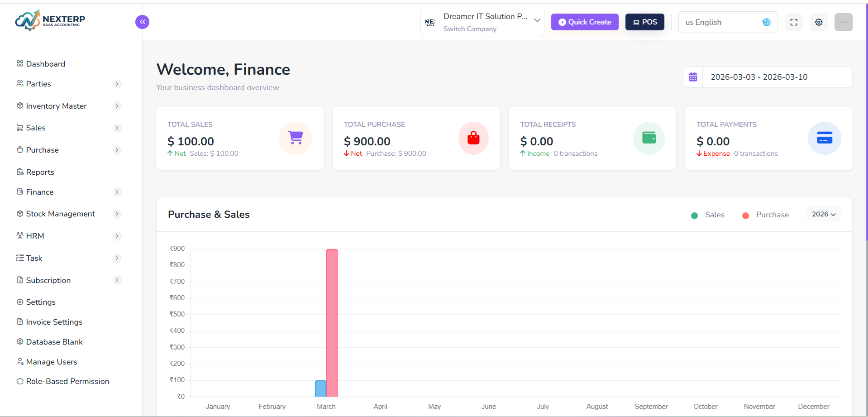
Task: Toggle the Purchase series in chart legend
Action: 766,215
